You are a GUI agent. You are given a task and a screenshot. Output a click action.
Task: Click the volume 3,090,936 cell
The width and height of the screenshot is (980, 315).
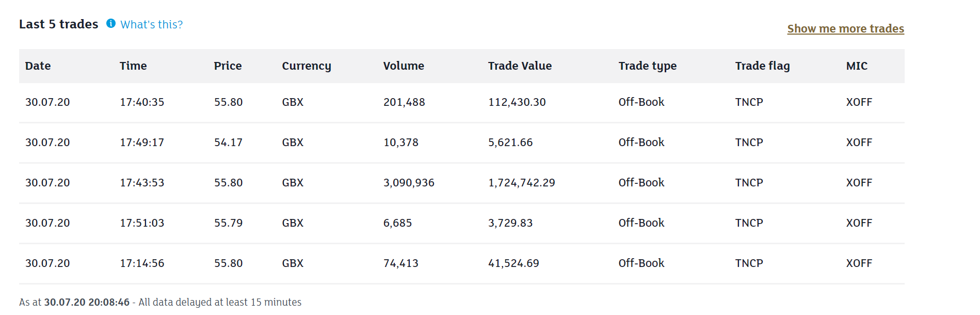[409, 183]
